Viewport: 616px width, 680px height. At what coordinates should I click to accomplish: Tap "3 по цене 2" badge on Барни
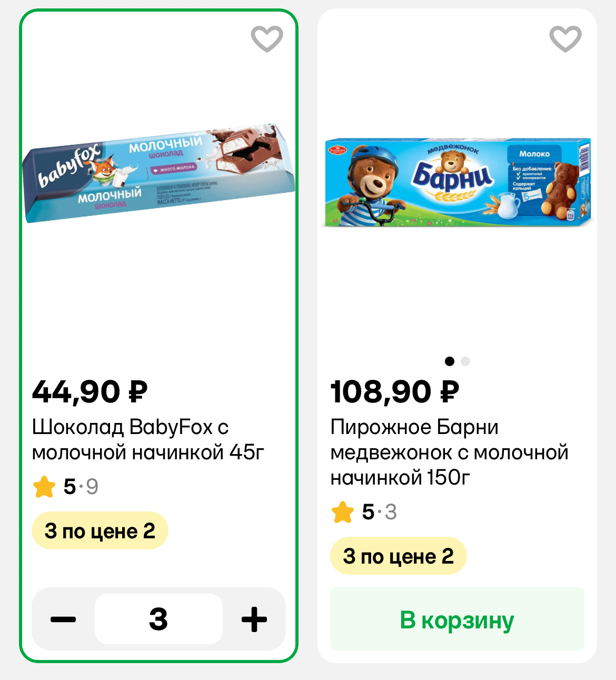coord(399,556)
